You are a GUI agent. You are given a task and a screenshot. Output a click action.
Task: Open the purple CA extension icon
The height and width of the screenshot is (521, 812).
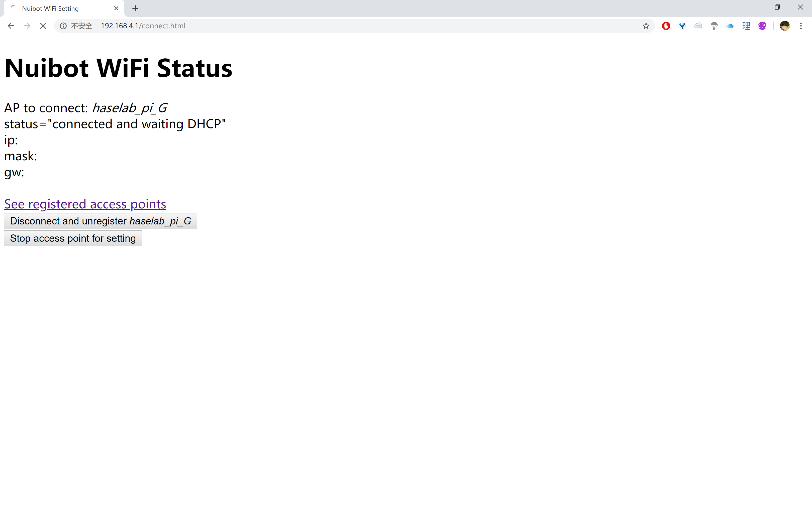coord(762,26)
